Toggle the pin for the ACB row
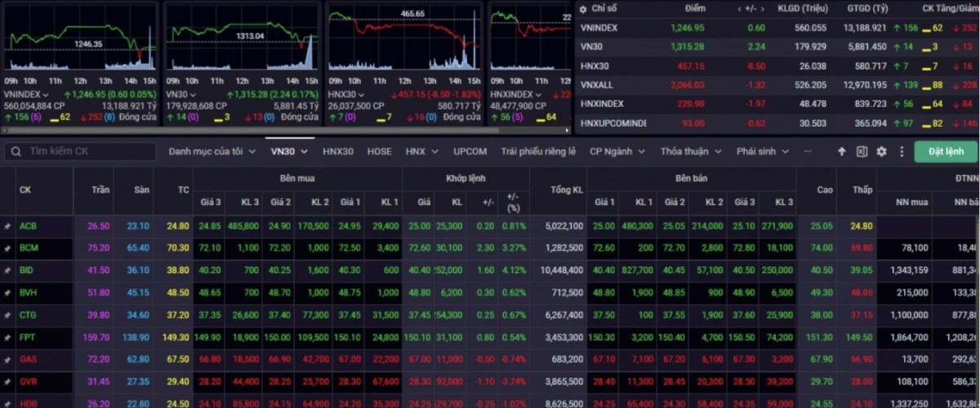Viewport: 980px width, 408px height. 7,225
